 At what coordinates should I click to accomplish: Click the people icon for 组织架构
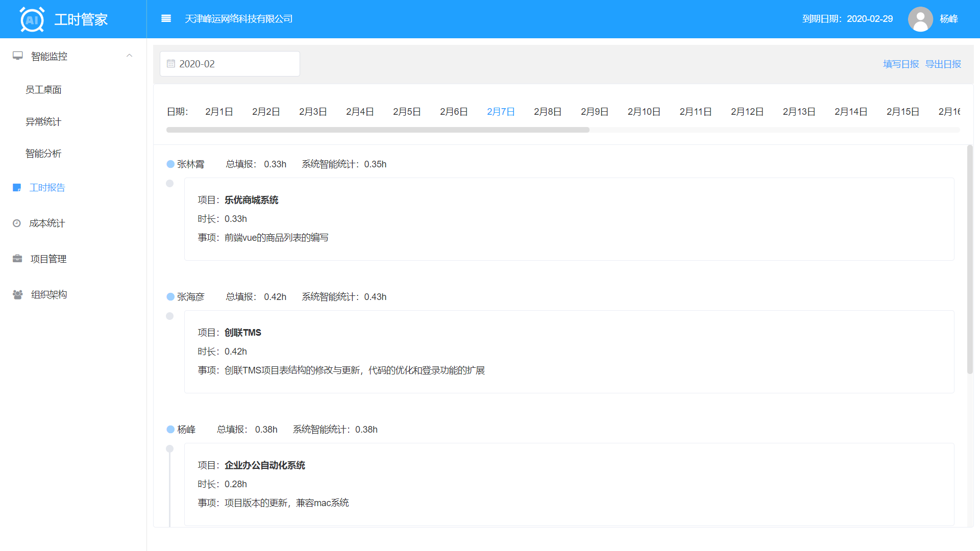click(x=17, y=294)
